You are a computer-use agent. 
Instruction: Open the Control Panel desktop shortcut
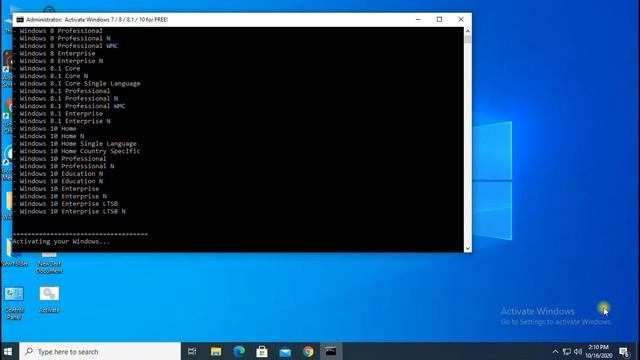click(14, 303)
